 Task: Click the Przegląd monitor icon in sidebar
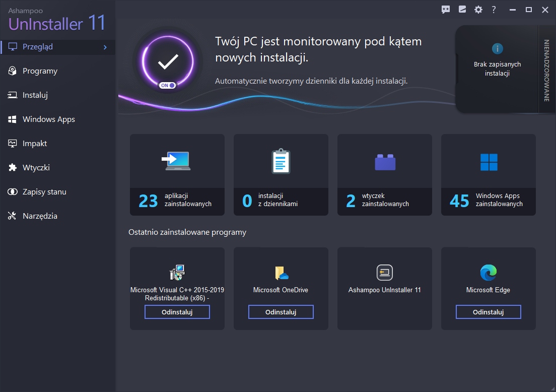pos(13,46)
